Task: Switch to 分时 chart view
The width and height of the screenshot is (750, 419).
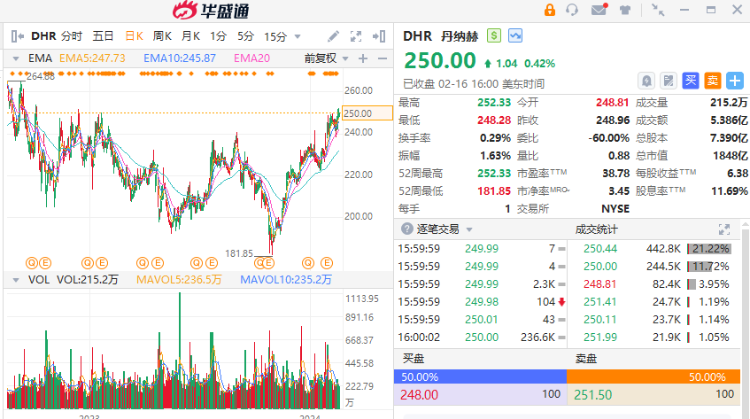Action: (x=72, y=36)
